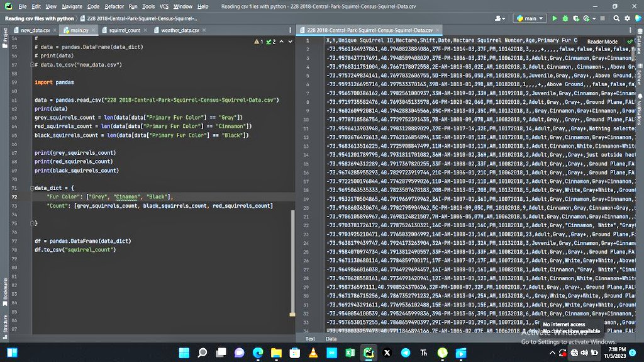
Task: Open IDE settings gear icon
Action: tap(627, 18)
